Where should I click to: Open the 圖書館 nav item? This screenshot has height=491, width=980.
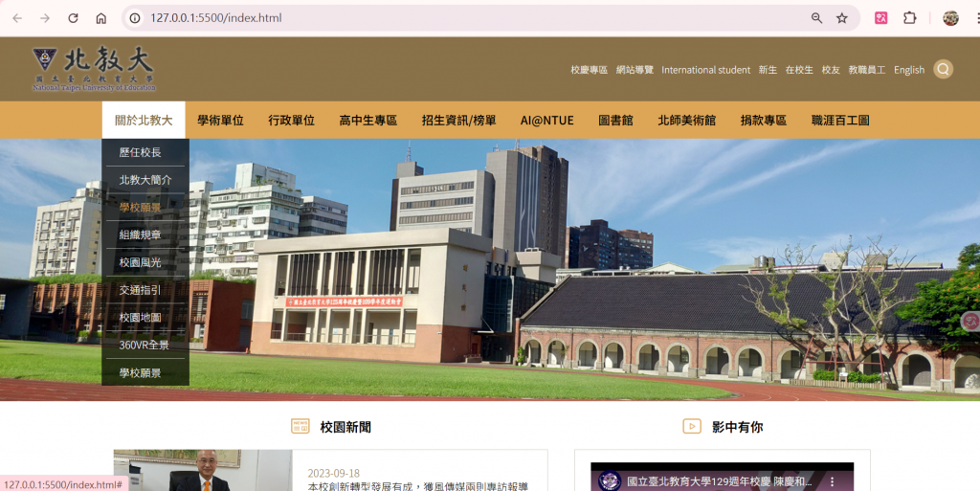[615, 120]
